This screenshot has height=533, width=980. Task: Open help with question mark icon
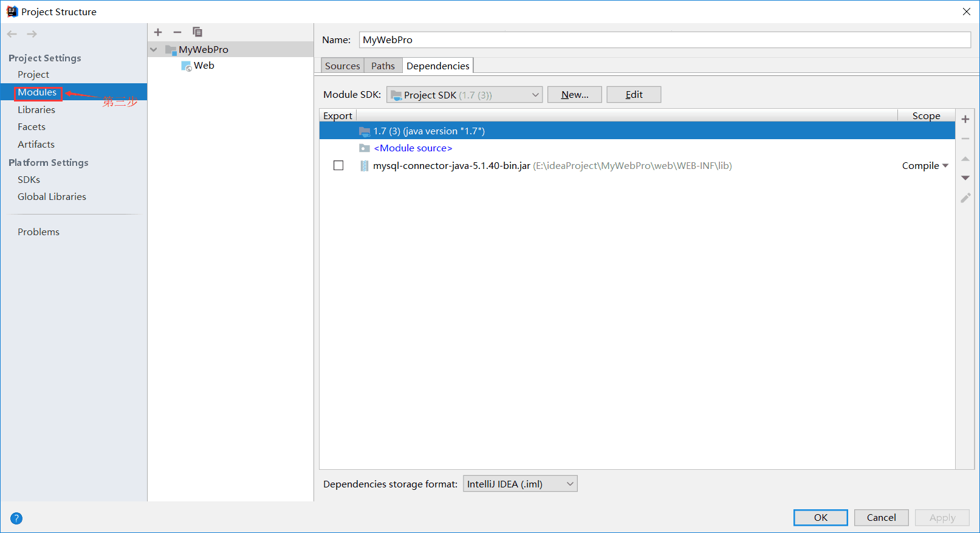(16, 518)
